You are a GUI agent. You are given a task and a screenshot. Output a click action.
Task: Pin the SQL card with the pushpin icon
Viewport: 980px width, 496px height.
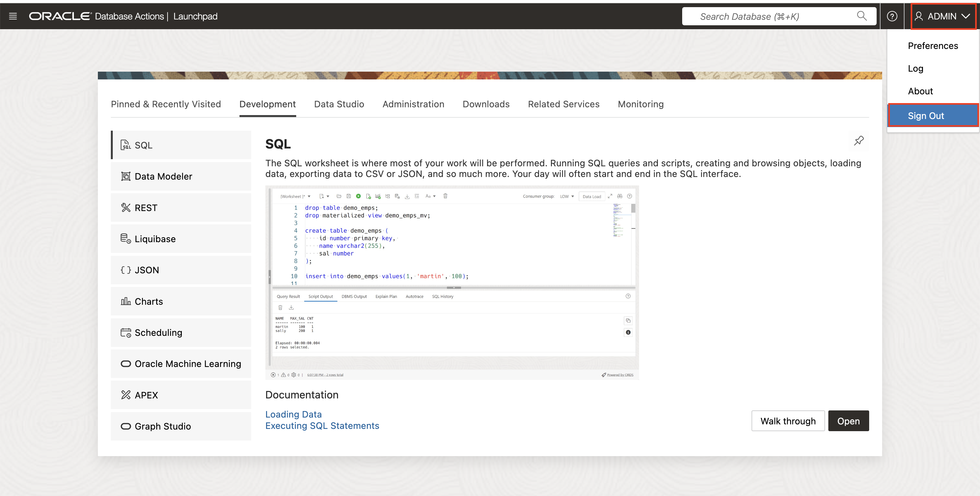(859, 141)
